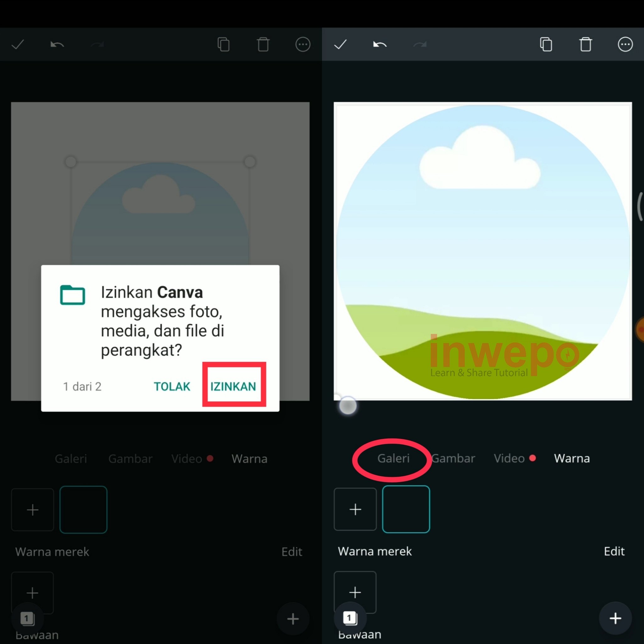Open circled Galeri tab in right panel
The image size is (644, 644).
pyautogui.click(x=393, y=459)
